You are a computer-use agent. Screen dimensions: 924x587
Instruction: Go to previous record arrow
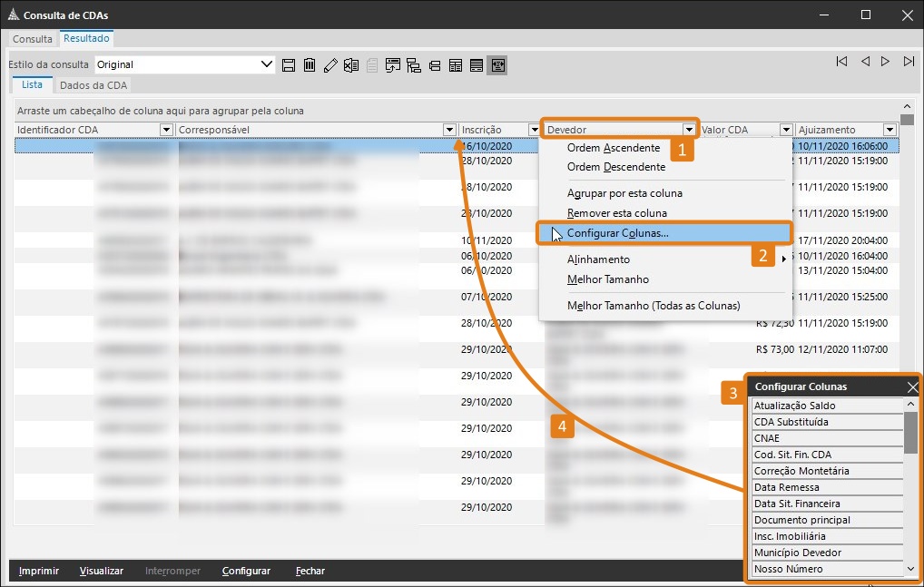[865, 62]
